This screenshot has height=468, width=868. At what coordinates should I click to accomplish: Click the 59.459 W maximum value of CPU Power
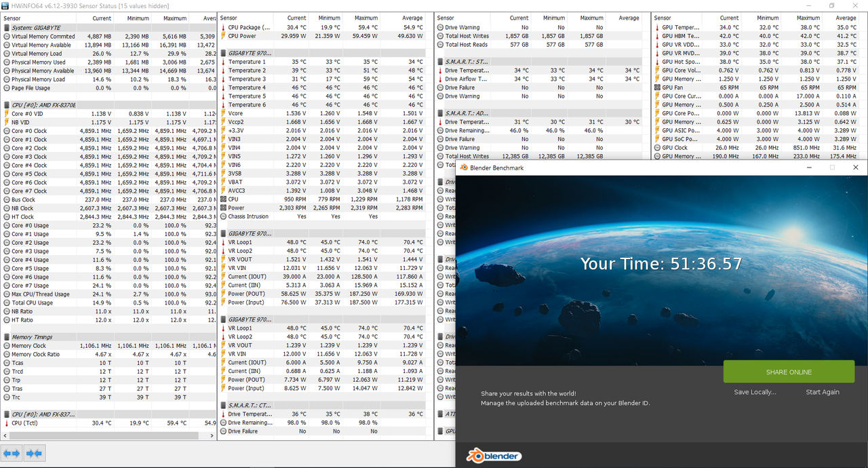click(366, 36)
